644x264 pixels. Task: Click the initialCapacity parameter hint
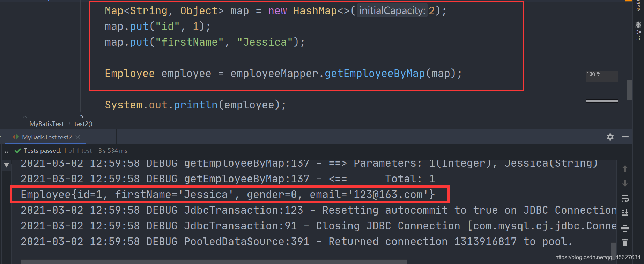coord(392,11)
